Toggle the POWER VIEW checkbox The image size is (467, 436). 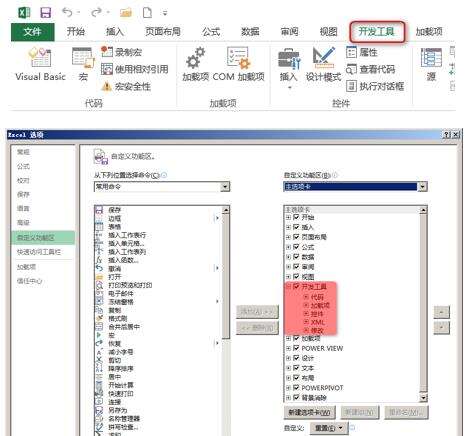[x=296, y=348]
